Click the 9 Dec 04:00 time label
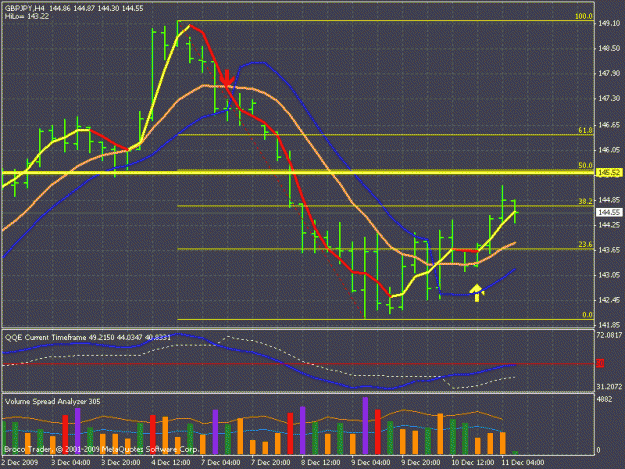Image resolution: width=625 pixels, height=469 pixels. coord(371,462)
